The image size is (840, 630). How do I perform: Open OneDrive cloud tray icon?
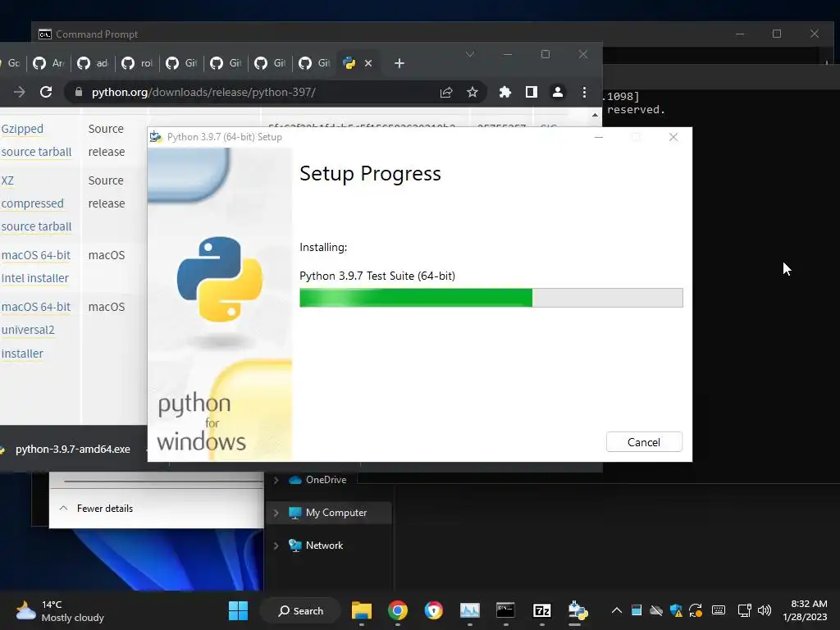(656, 610)
